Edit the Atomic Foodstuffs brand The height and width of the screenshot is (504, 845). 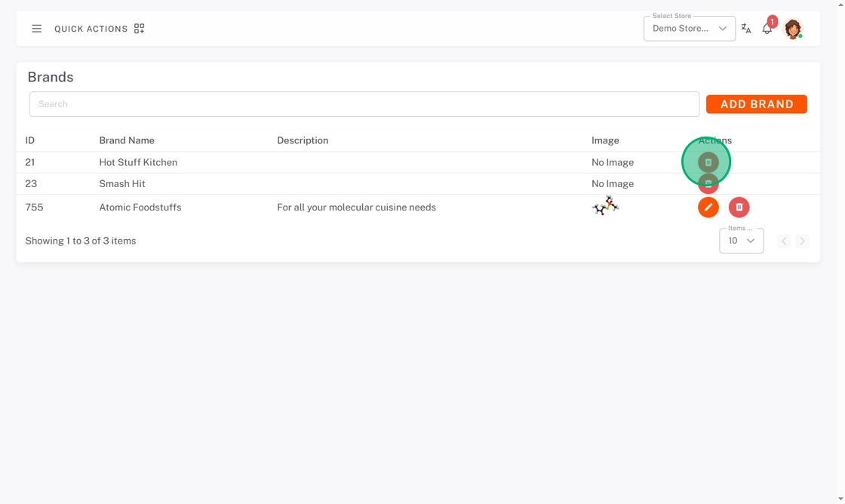pyautogui.click(x=708, y=207)
